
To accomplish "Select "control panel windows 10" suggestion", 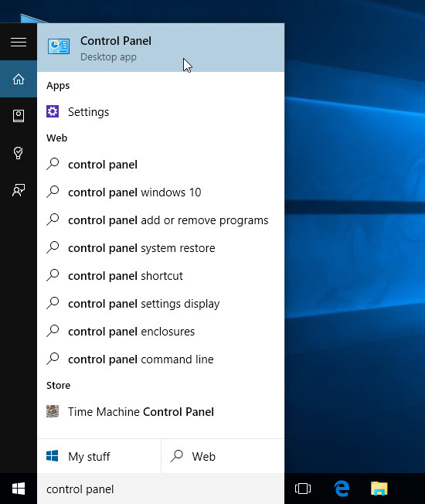I will [161, 192].
